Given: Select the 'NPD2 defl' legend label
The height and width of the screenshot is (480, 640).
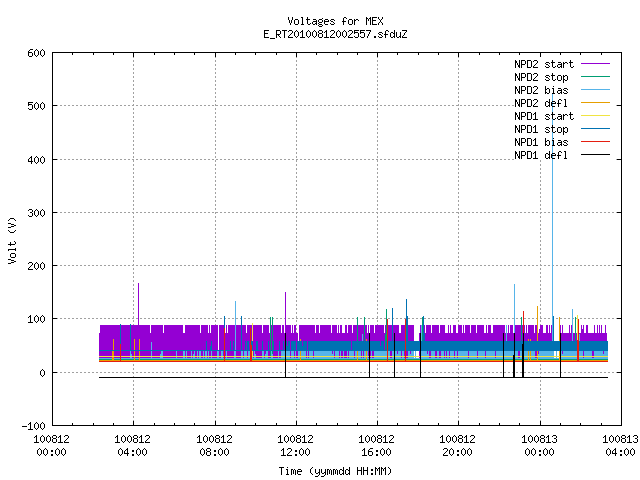Looking at the screenshot, I should (541, 103).
